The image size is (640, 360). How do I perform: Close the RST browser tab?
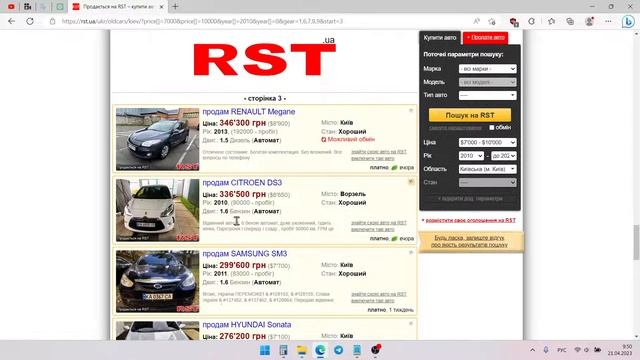[x=162, y=7]
